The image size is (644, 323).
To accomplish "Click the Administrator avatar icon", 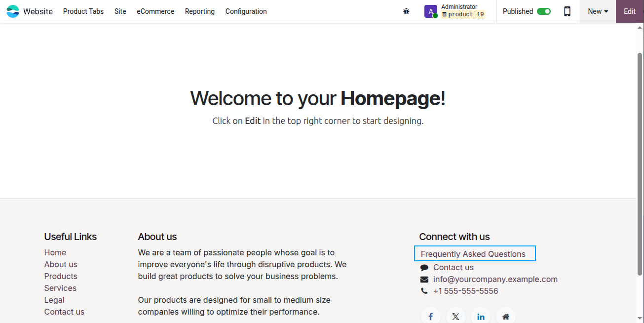I will 431,11.
